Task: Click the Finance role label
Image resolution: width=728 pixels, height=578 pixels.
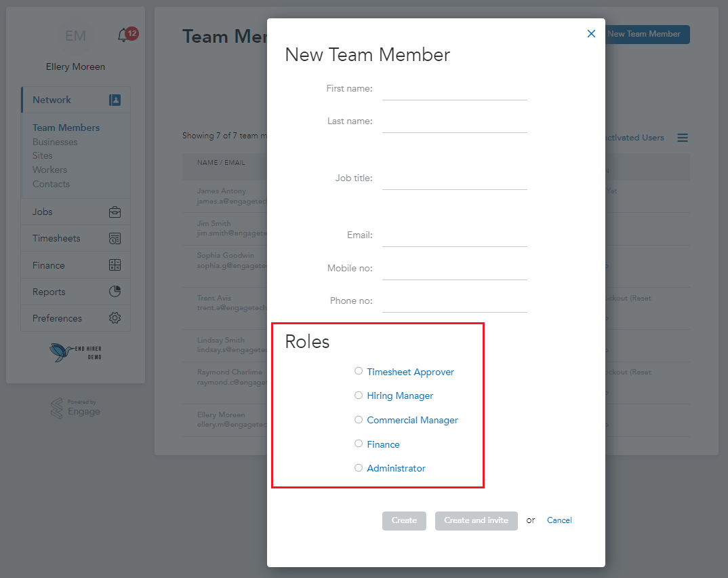Action: point(383,444)
